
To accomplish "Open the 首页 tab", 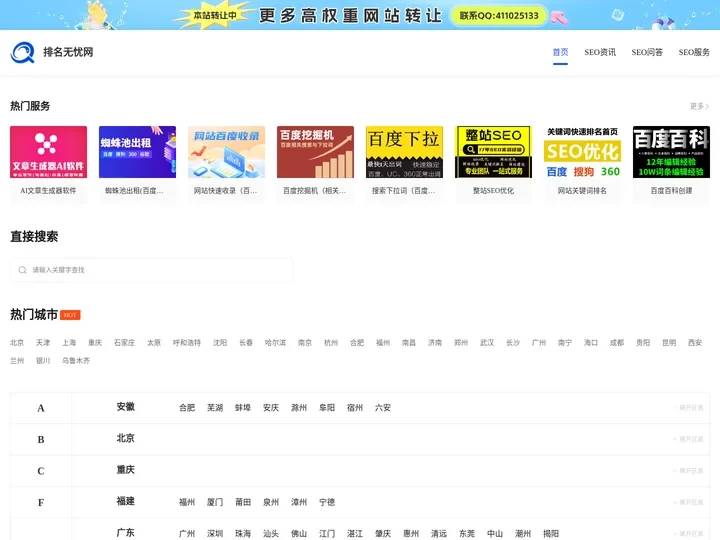I will [560, 52].
